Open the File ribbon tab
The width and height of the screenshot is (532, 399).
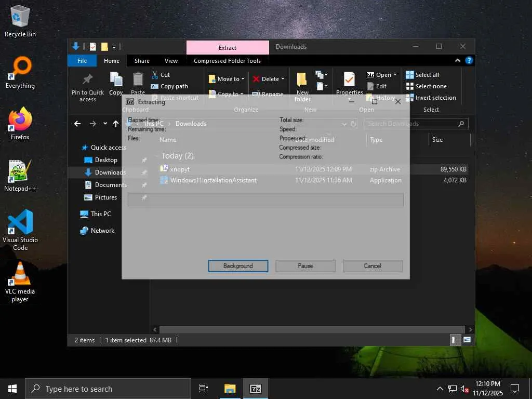tap(82, 61)
